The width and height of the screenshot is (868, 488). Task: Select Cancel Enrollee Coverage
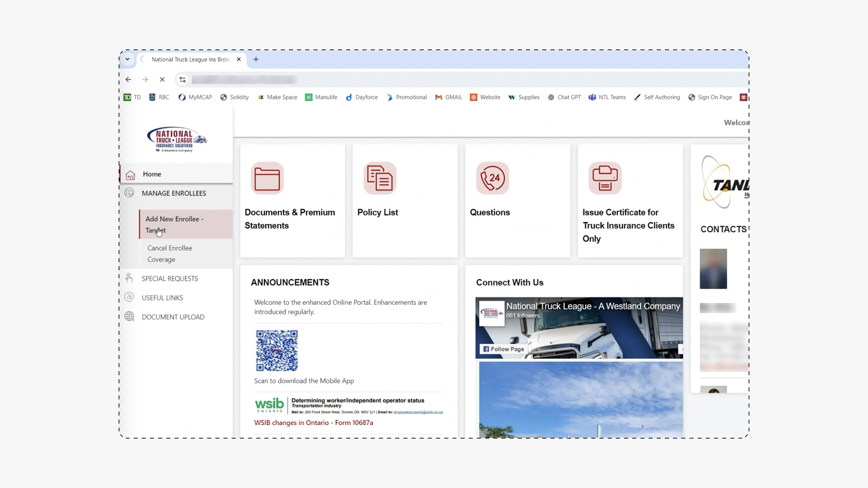[x=186, y=253]
